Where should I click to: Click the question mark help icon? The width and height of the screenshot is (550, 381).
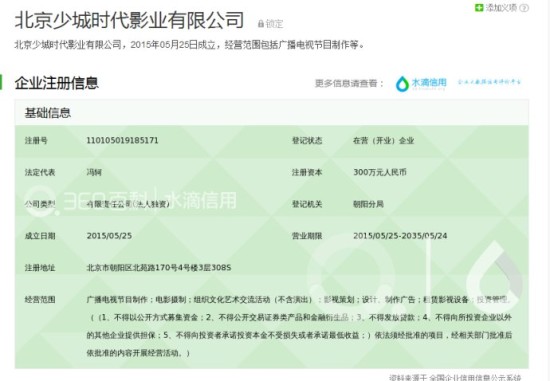(524, 8)
